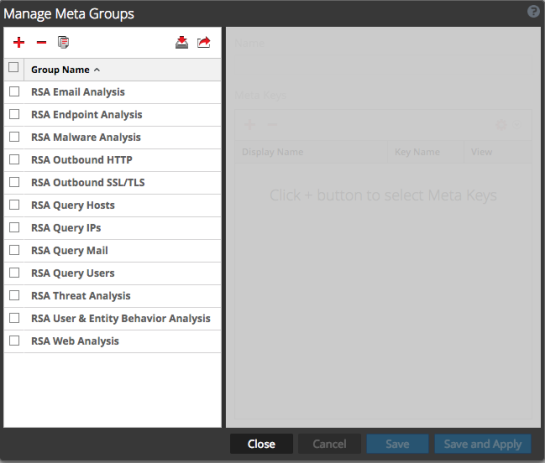The image size is (545, 463).
Task: Check the RSA Threat Analysis checkbox
Action: coord(14,295)
